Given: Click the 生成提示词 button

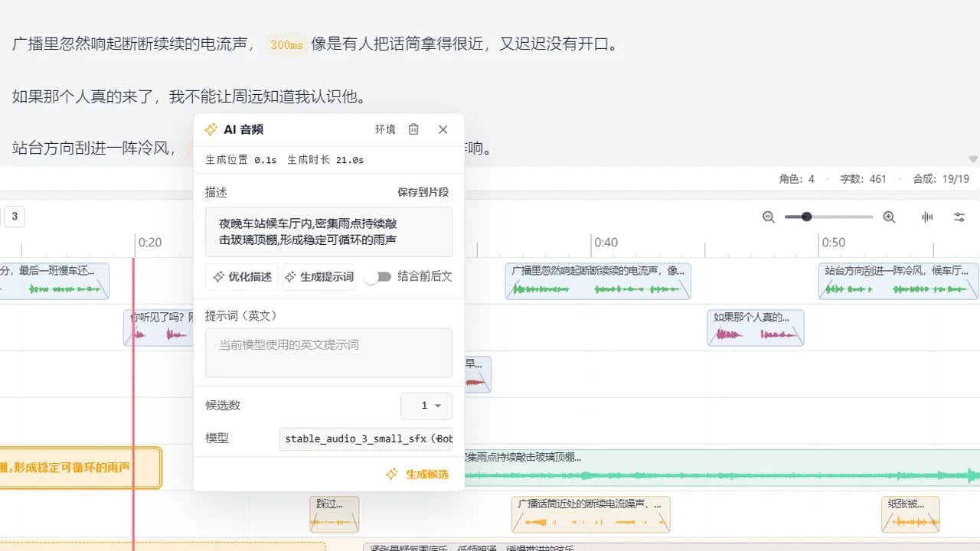Looking at the screenshot, I should coord(318,277).
